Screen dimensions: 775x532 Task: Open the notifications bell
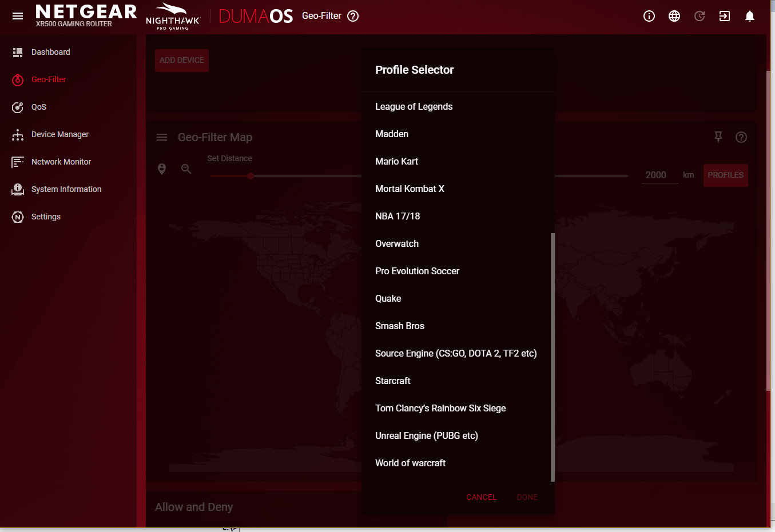pyautogui.click(x=750, y=16)
